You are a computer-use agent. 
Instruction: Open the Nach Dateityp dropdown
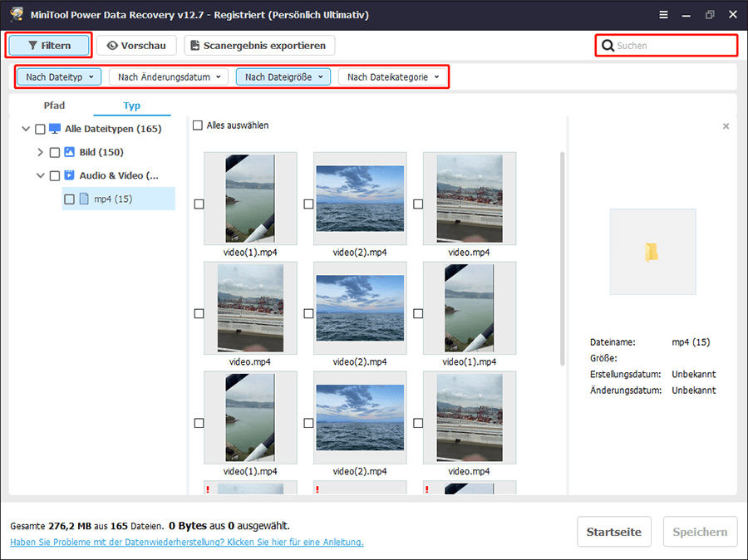pos(58,76)
